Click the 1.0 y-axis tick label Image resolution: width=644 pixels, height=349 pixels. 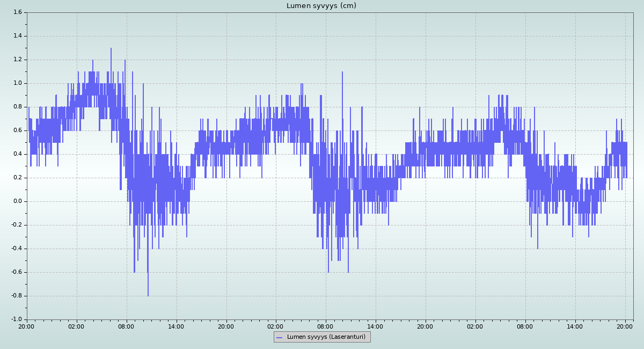17,83
